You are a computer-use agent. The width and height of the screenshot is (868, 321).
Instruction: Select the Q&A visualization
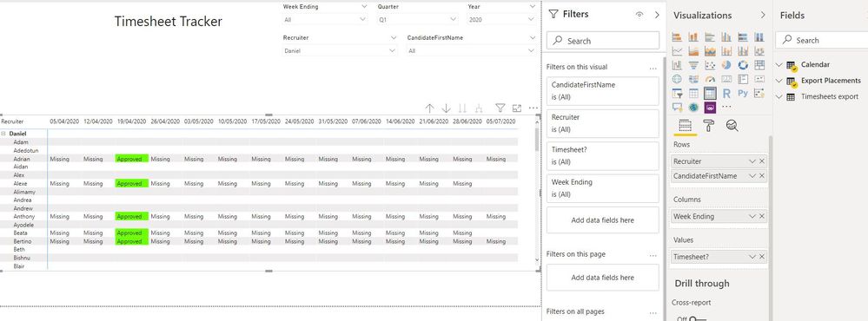point(677,107)
